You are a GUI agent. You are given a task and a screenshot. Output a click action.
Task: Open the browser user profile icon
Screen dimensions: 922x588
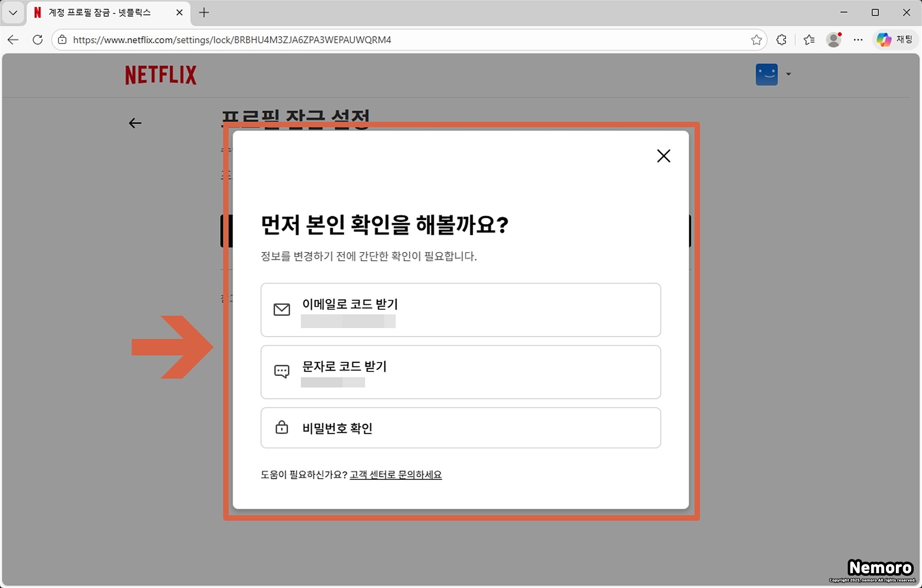coord(834,40)
